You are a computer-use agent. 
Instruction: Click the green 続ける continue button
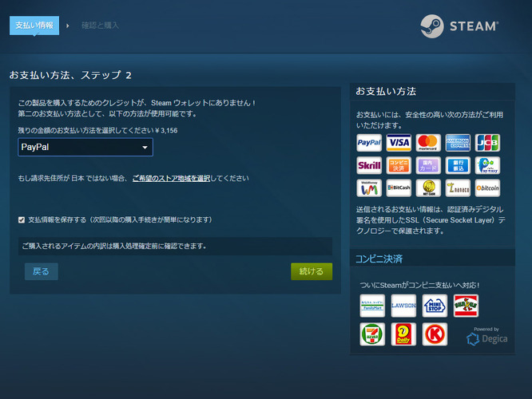pos(312,271)
